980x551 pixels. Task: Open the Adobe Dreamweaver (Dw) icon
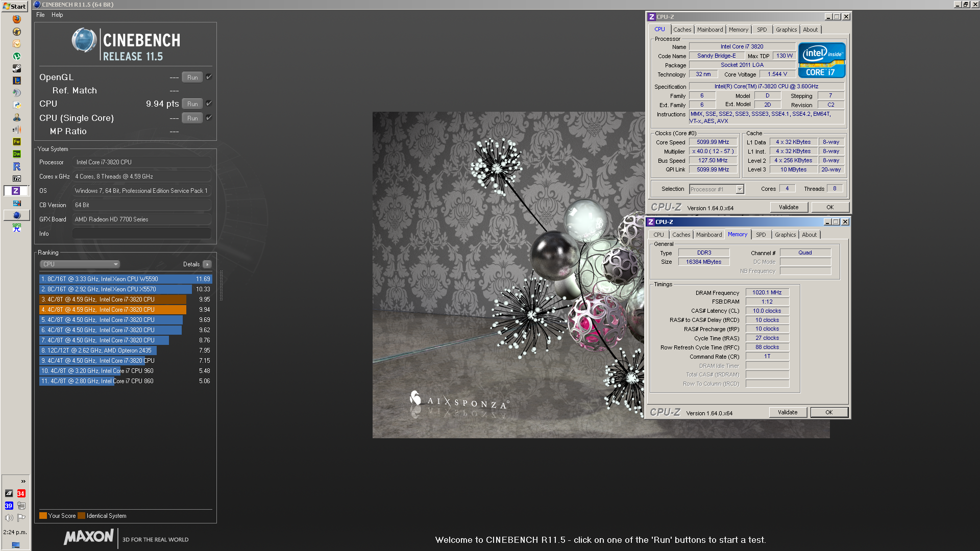pyautogui.click(x=17, y=154)
